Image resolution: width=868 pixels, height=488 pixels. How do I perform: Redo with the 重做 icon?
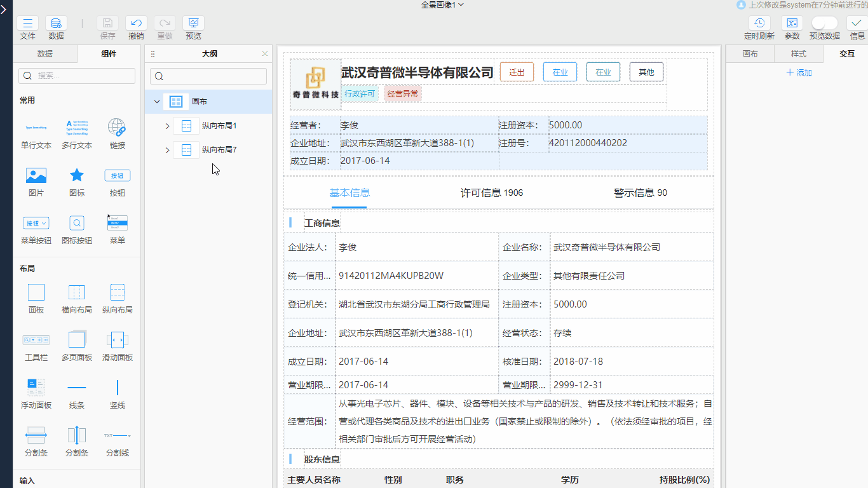[165, 23]
